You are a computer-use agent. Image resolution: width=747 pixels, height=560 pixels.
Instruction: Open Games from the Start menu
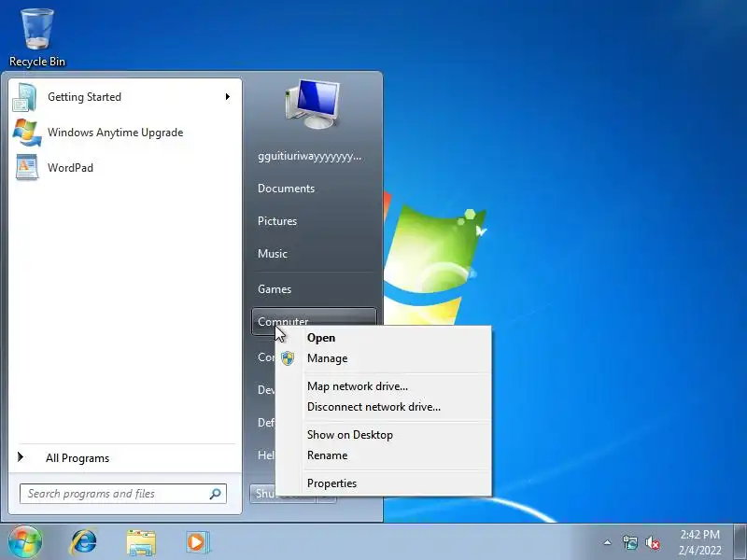(275, 289)
